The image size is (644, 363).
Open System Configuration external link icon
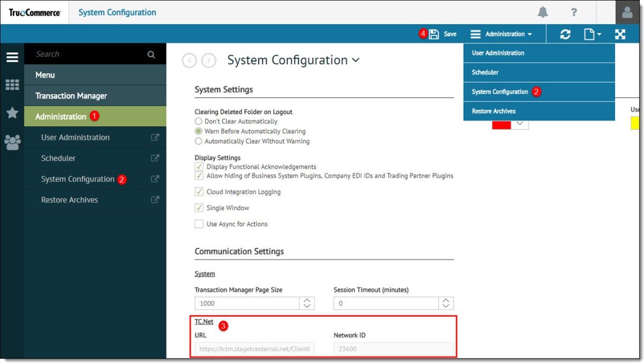pyautogui.click(x=155, y=179)
